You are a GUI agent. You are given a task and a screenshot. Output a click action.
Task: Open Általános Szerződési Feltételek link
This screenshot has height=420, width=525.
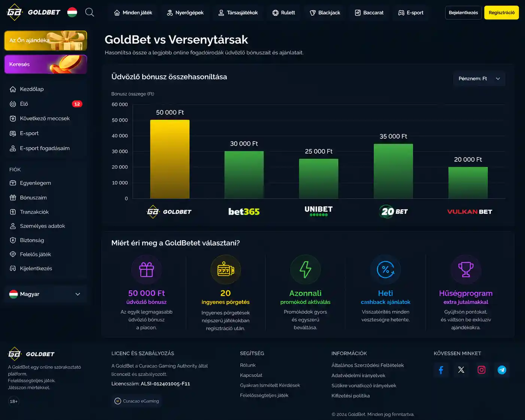[368, 365]
